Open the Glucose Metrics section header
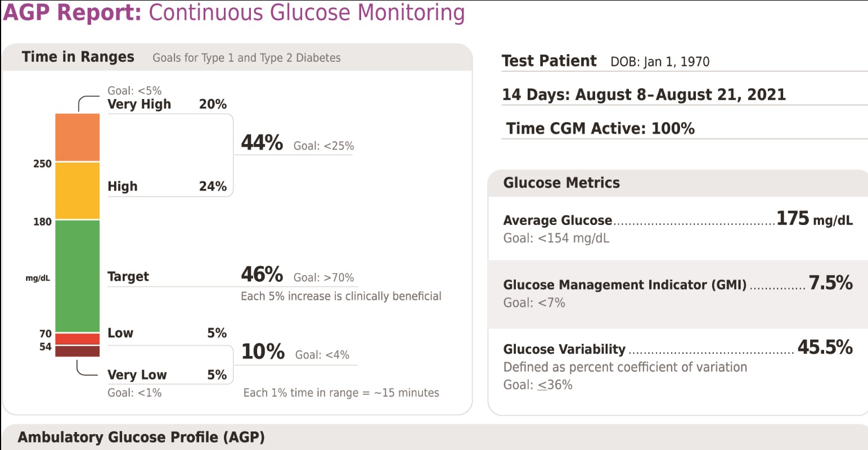The height and width of the screenshot is (450, 868). click(x=561, y=183)
